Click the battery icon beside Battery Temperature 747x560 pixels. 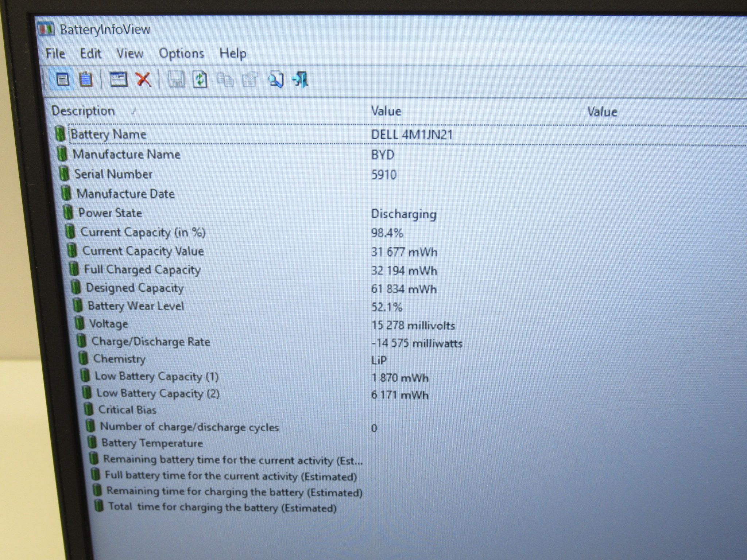(92, 443)
